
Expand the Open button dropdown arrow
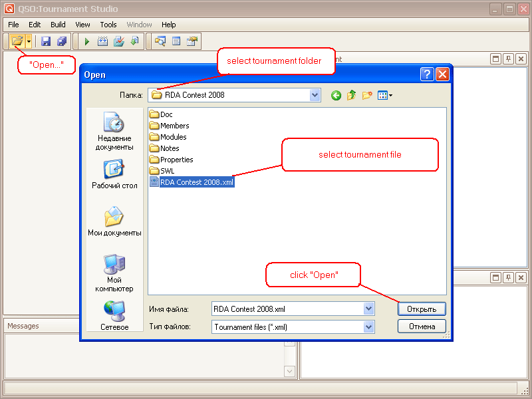[x=29, y=41]
